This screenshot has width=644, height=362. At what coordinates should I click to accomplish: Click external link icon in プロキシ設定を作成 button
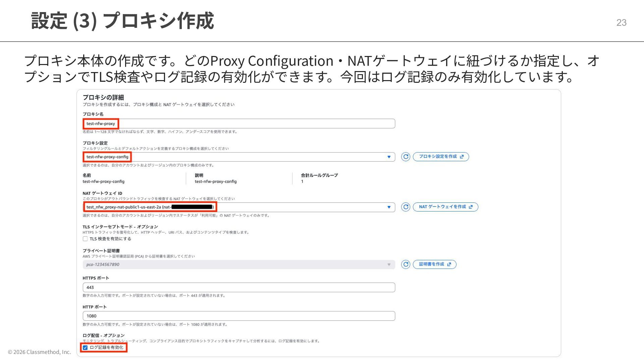pos(462,157)
